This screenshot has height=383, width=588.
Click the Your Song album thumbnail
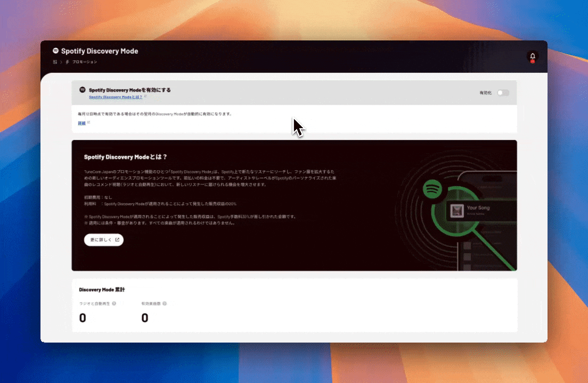(x=457, y=211)
